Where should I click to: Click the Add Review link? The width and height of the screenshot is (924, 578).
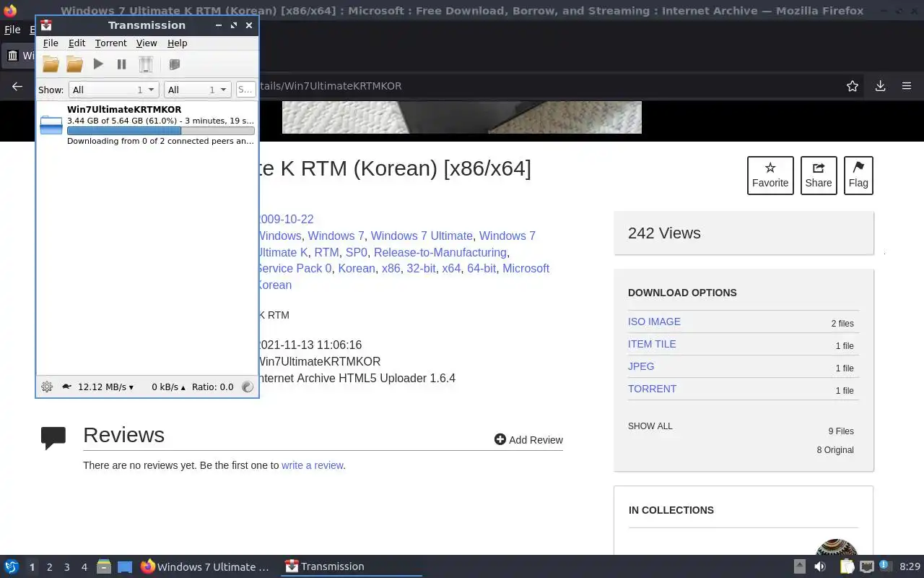528,439
